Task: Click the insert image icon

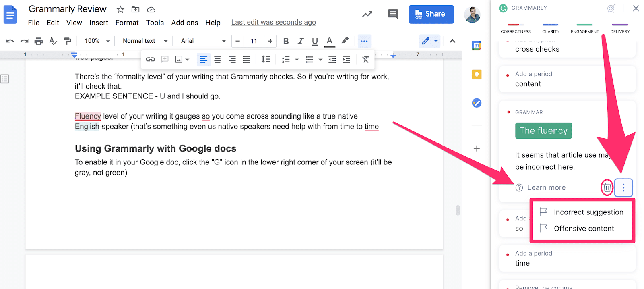Action: pos(179,60)
